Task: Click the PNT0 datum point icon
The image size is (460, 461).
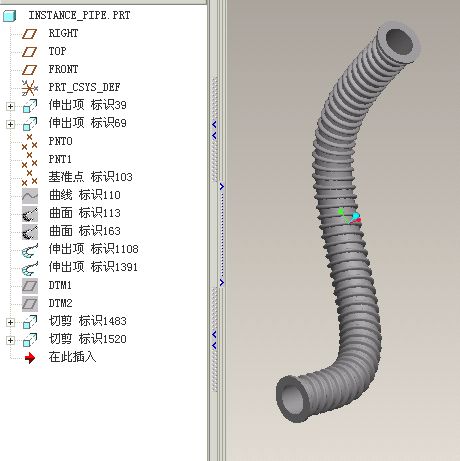Action: tap(29, 142)
